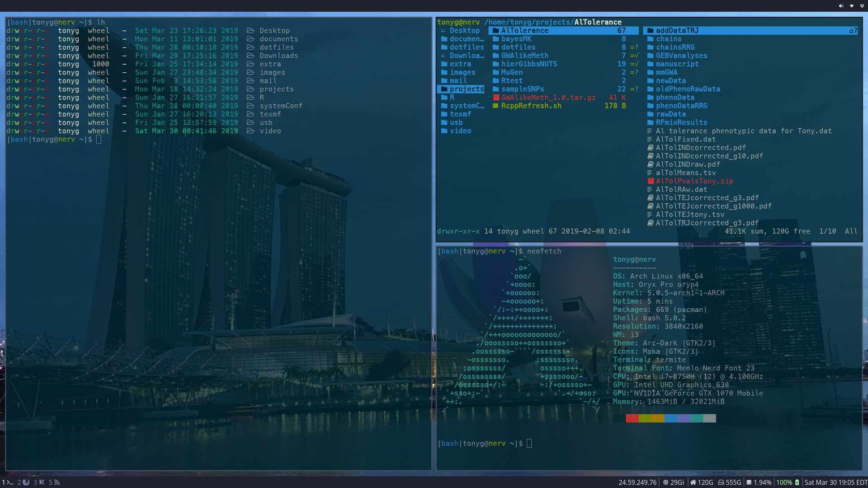Click the home icon beside 120G
This screenshot has height=488, width=868.
[x=693, y=482]
